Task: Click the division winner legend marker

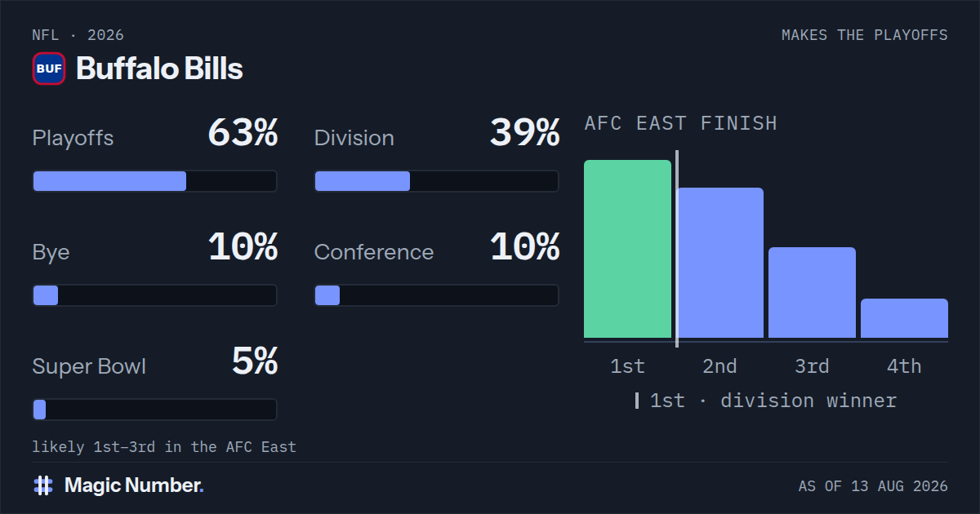Action: pos(637,401)
